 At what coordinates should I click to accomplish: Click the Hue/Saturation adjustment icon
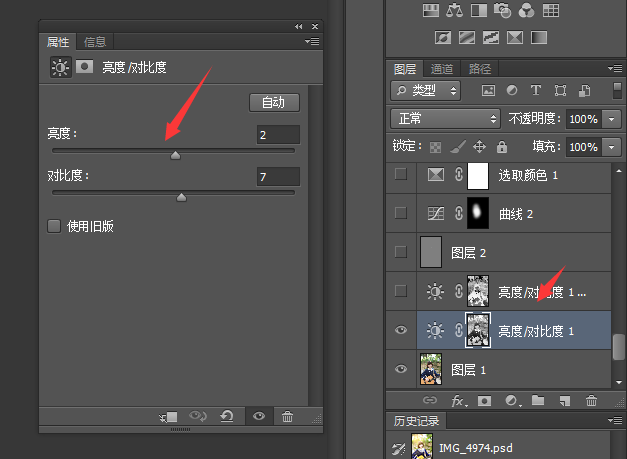pos(431,10)
